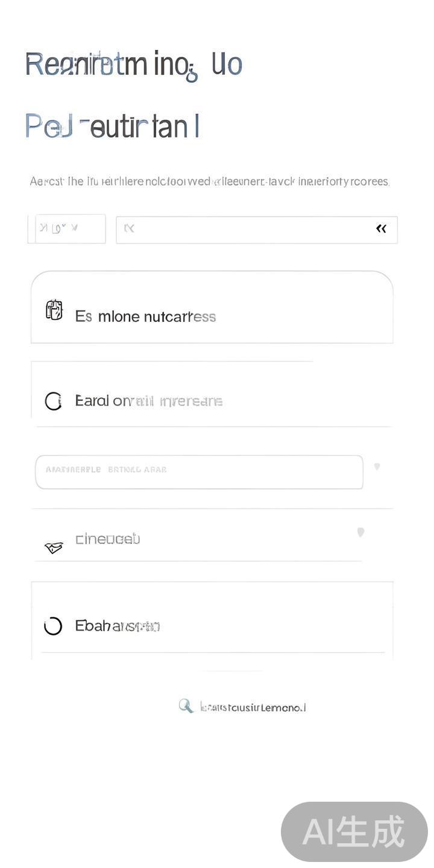Click the 'AI生成' badge
The height and width of the screenshot is (868, 434).
pos(354,832)
